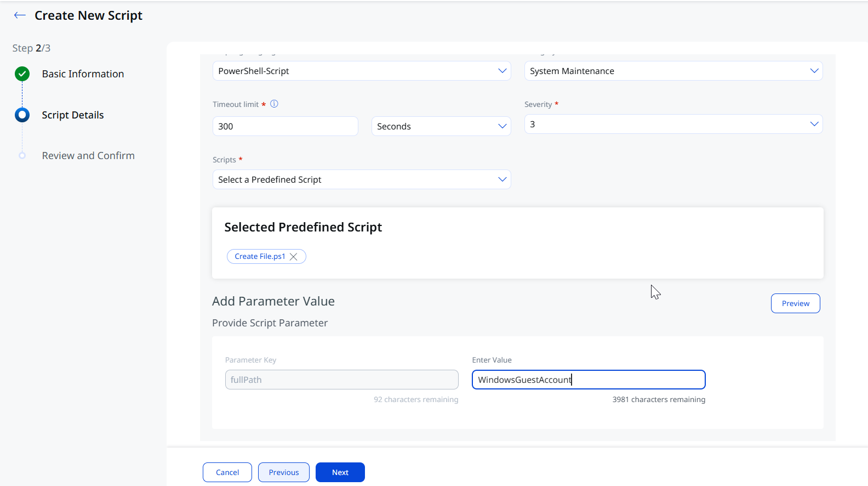
Task: Click the Next button
Action: (x=340, y=472)
